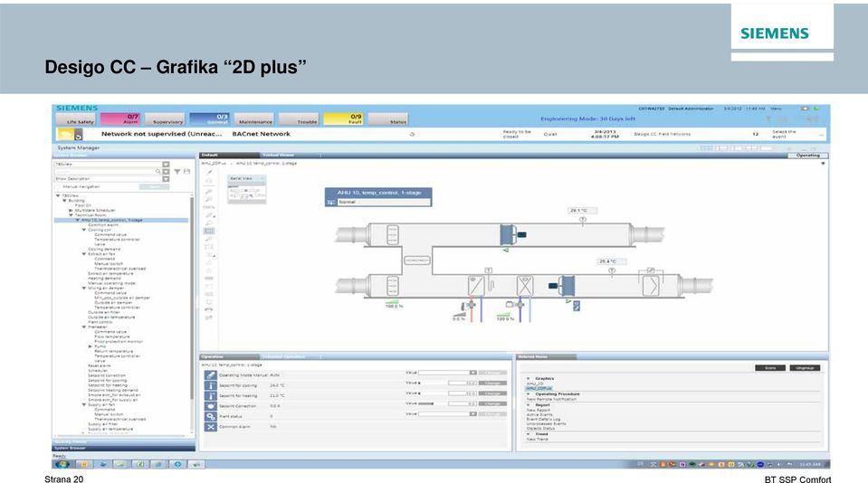Screen dimensions: 868x483
Task: Open the Show Description dropdown
Action: pos(166,179)
